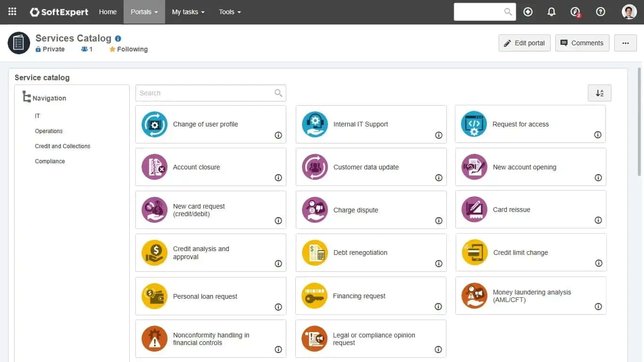
Task: Click the service catalog Search field
Action: click(211, 93)
